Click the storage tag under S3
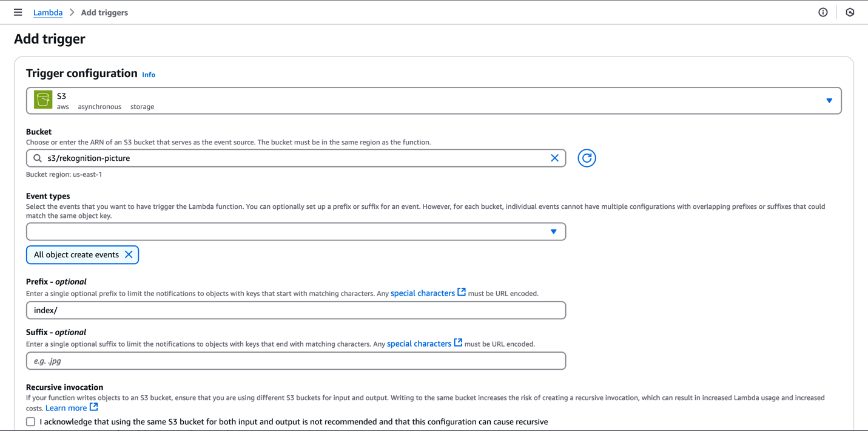The height and width of the screenshot is (431, 868). [x=142, y=107]
